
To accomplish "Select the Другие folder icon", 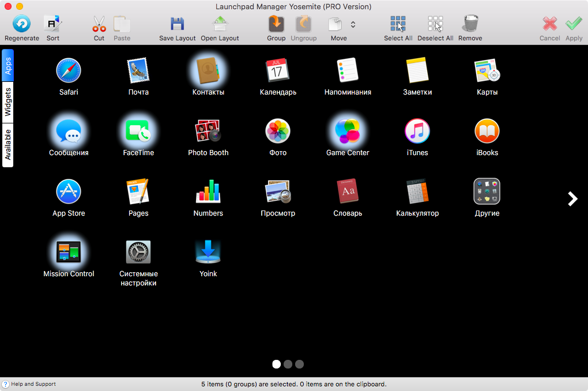I will (487, 191).
